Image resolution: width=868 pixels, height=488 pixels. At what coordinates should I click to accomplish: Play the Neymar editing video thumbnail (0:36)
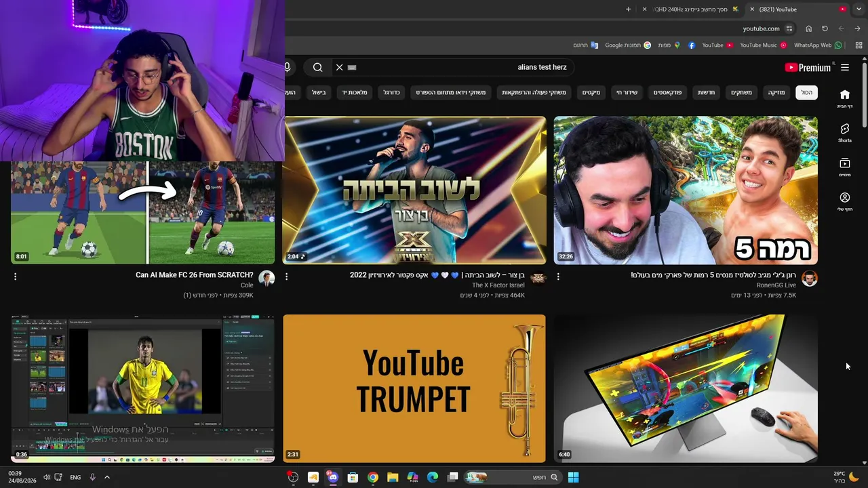coord(142,388)
